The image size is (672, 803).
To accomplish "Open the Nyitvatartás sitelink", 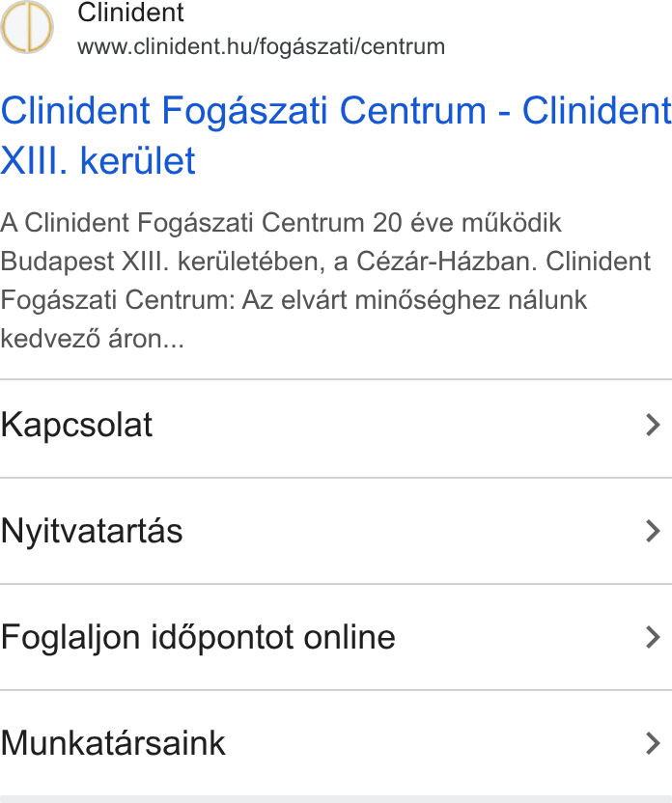I will 92,531.
